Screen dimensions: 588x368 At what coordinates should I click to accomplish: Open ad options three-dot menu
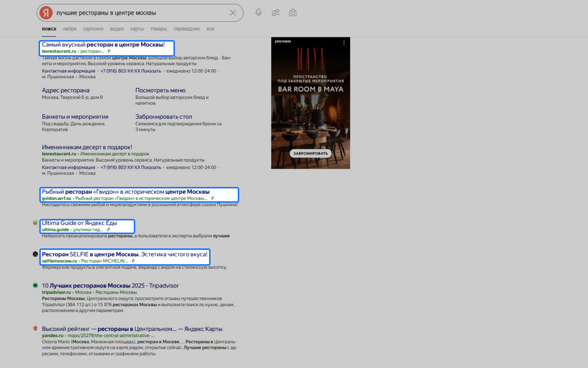click(x=344, y=43)
